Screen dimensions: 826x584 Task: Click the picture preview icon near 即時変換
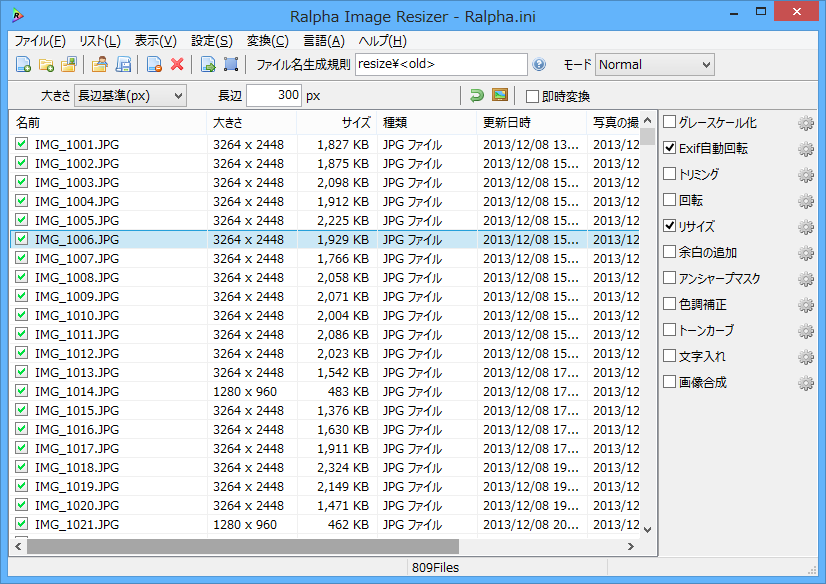(x=499, y=95)
